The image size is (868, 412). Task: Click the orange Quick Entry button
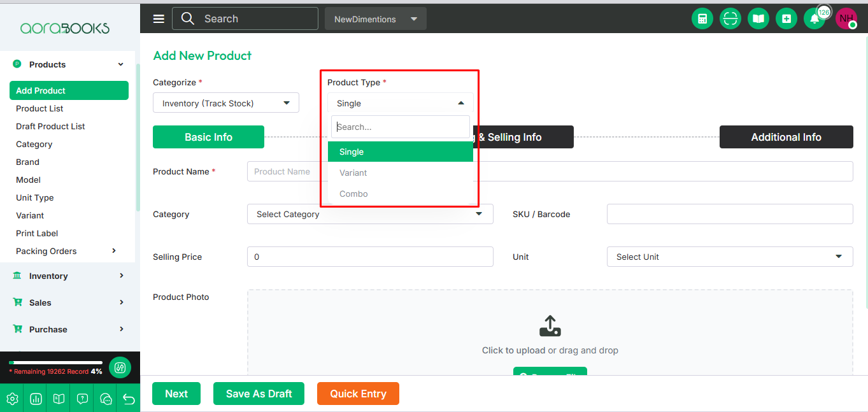(x=358, y=394)
